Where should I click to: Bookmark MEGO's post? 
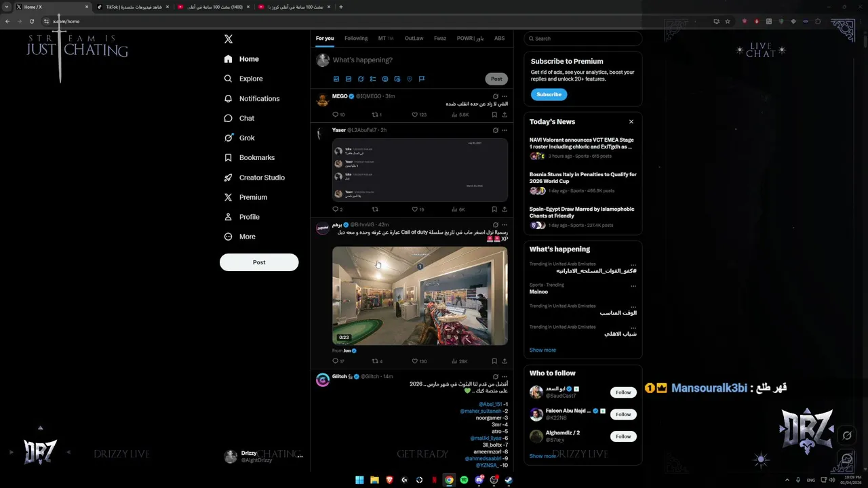click(494, 115)
